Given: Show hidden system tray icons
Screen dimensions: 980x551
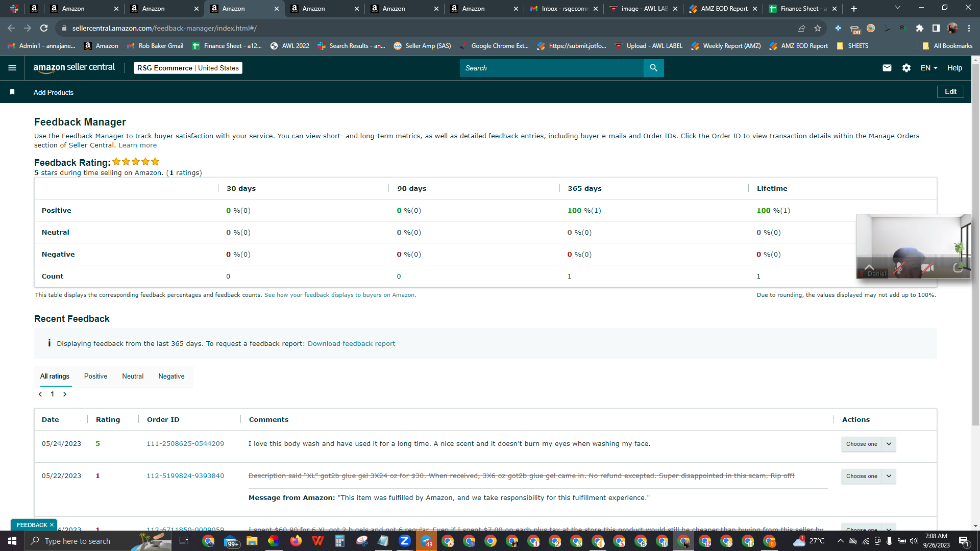Looking at the screenshot, I should tap(841, 541).
